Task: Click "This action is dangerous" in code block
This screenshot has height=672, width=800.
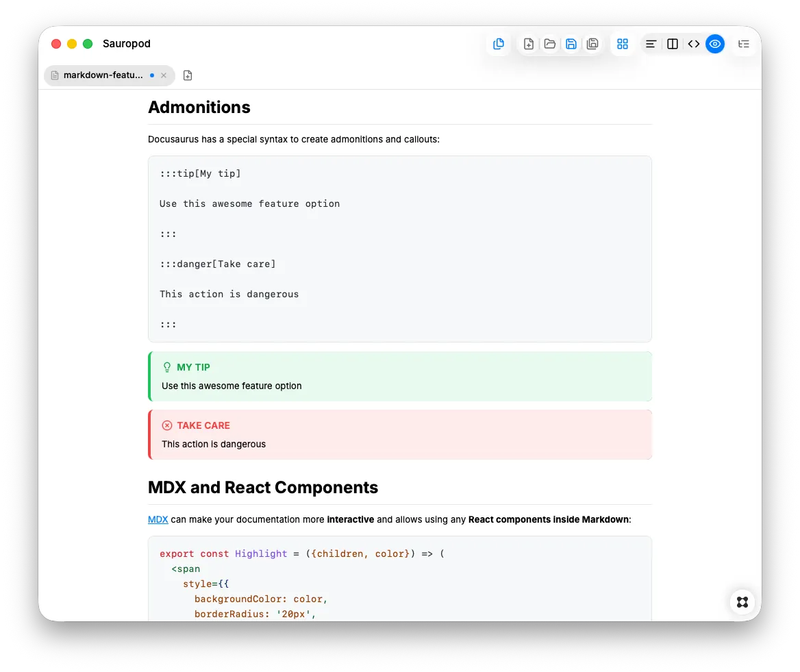Action: coord(229,294)
